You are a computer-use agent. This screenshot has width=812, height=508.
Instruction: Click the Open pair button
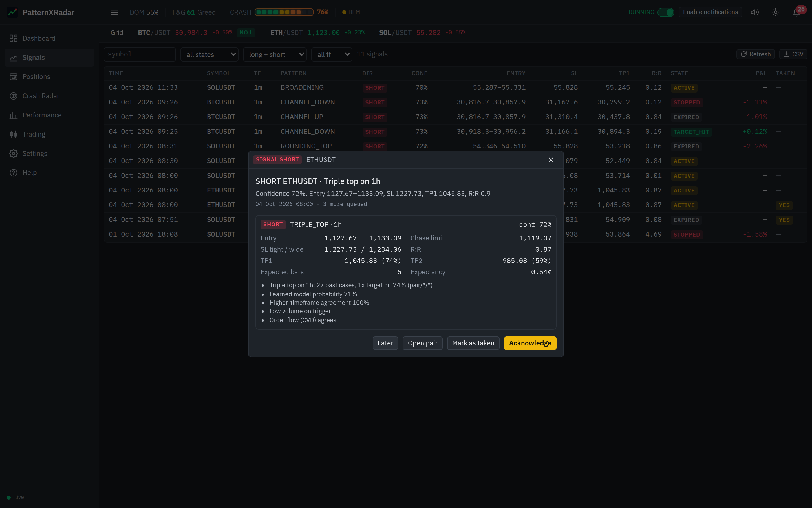click(x=422, y=343)
